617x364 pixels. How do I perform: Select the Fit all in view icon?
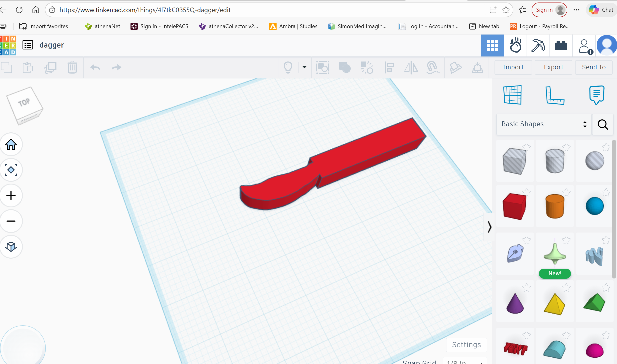pos(11,170)
